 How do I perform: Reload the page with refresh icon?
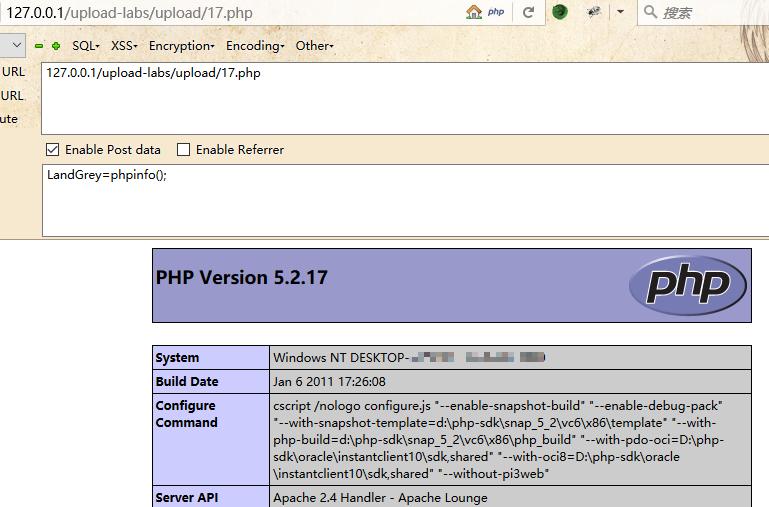pyautogui.click(x=528, y=12)
